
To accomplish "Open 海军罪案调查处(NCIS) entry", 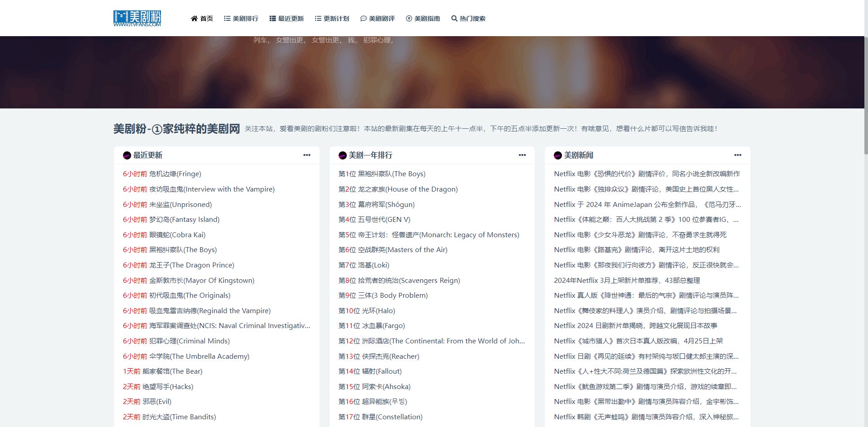I will (x=230, y=326).
